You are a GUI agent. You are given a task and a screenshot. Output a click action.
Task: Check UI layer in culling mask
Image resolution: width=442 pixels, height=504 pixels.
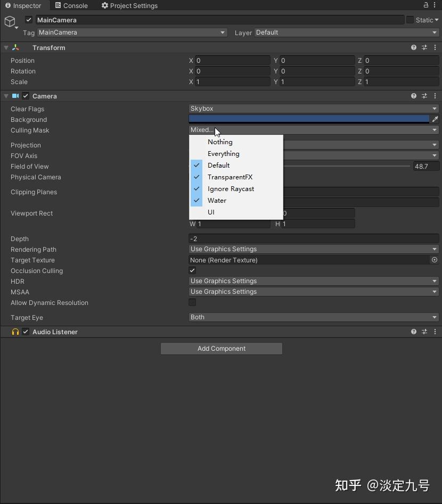236,212
